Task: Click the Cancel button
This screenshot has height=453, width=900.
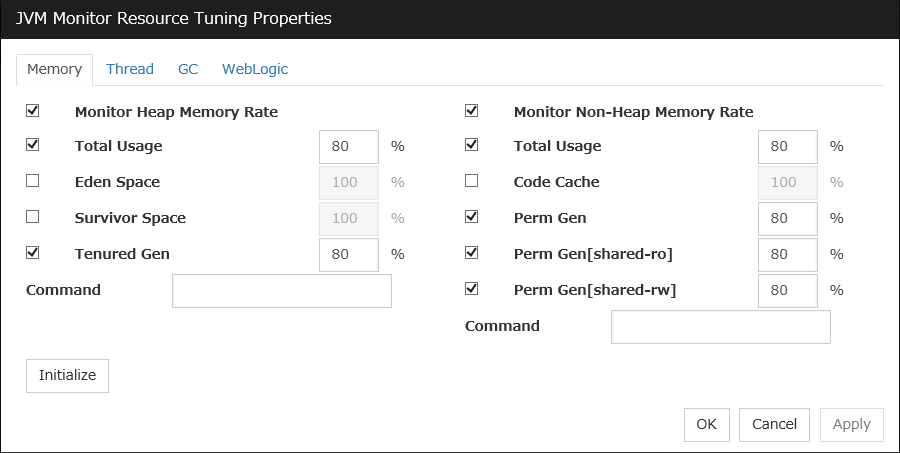Action: tap(774, 424)
